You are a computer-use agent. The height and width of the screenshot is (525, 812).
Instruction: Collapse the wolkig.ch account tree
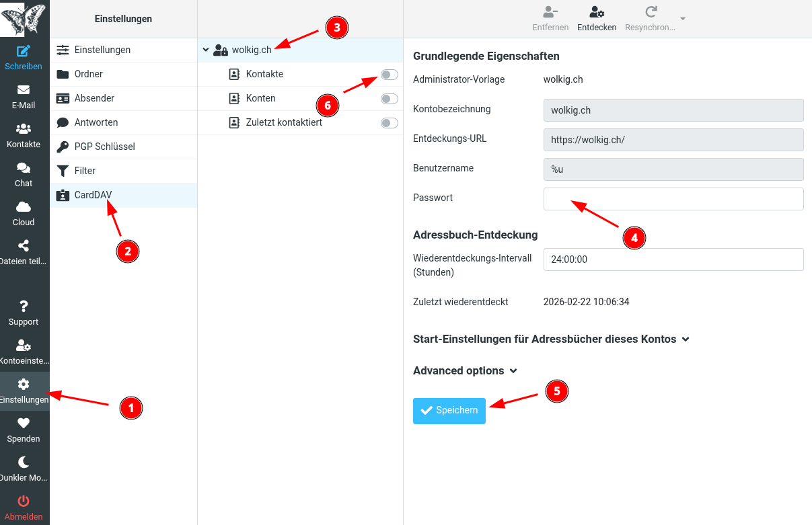206,50
